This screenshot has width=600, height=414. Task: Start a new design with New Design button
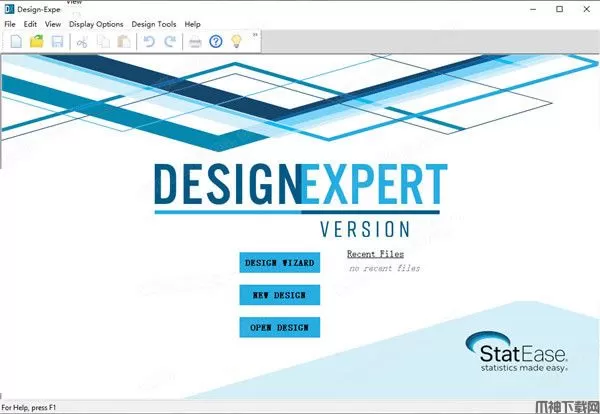(280, 295)
